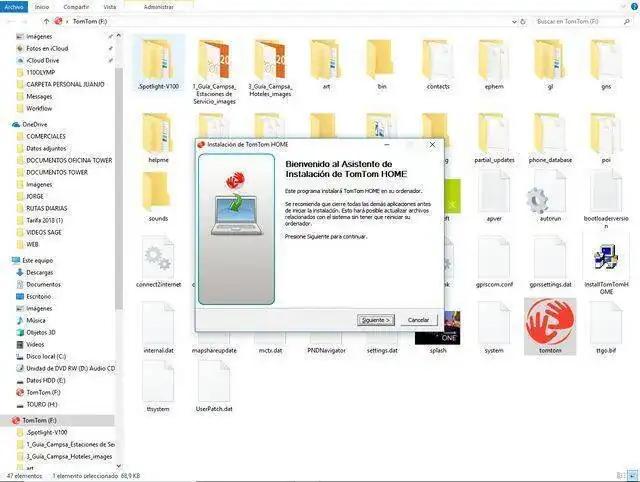Select the apver file icon
Image resolution: width=640 pixels, height=482 pixels.
[x=494, y=192]
